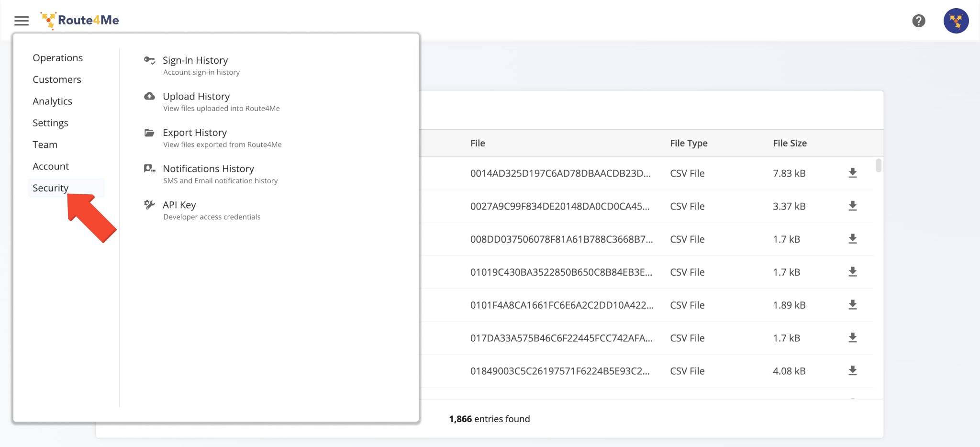Download file 0027A9C99F834DE20148DA0CD0CA45
The height and width of the screenshot is (447, 980).
point(852,206)
